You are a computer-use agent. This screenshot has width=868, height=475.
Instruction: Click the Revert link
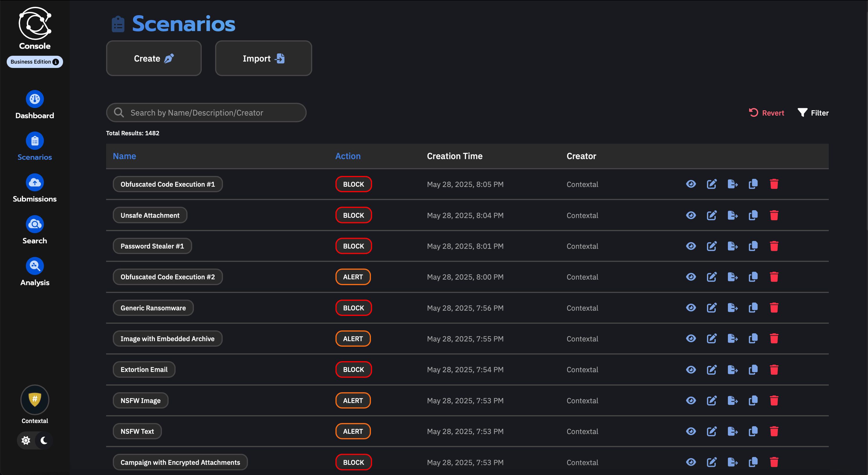coord(767,112)
